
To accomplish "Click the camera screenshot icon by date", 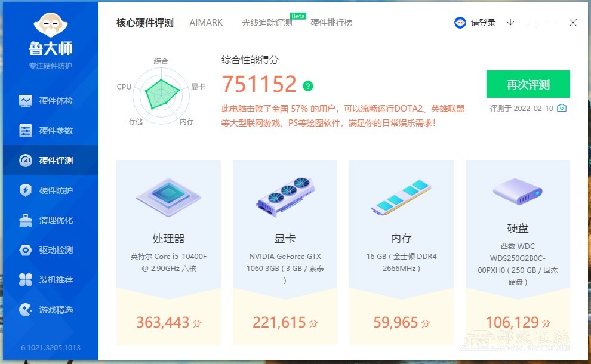I will [x=561, y=109].
